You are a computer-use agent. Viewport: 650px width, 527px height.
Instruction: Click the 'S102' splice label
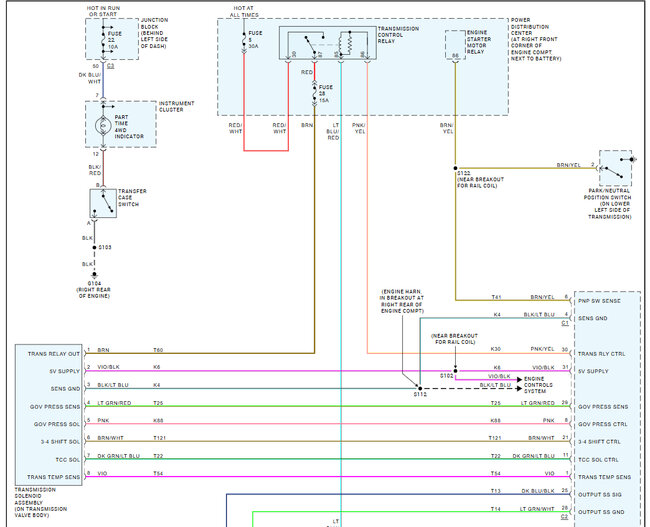(x=446, y=376)
